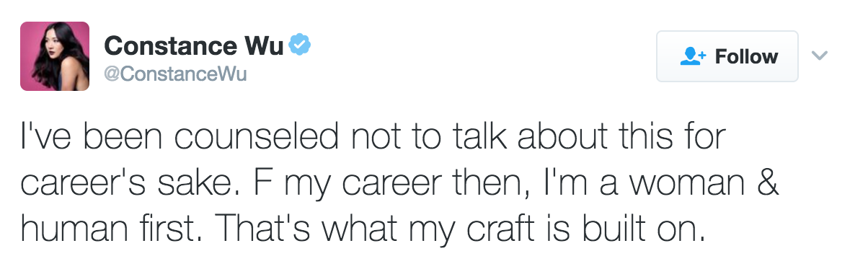Open the tweet options chevron menu
Screen dimensions: 868x264
click(819, 55)
